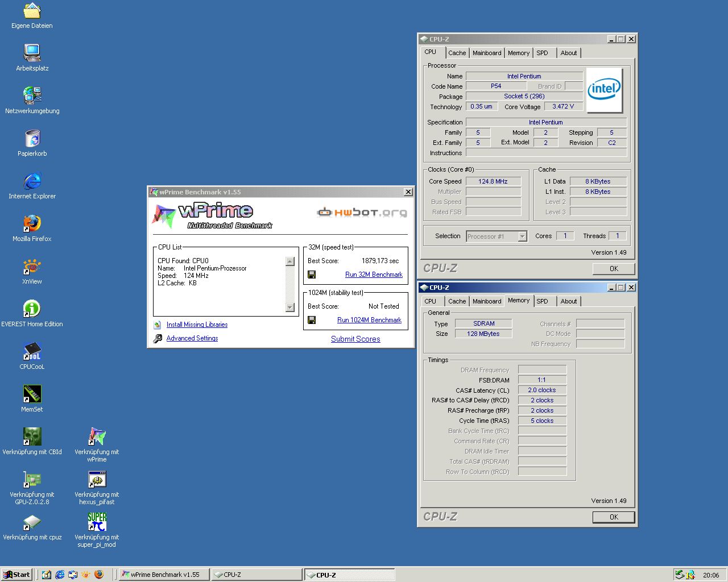Open Cache tab in bottom CPU-Z window
This screenshot has height=582, width=728.
point(457,301)
